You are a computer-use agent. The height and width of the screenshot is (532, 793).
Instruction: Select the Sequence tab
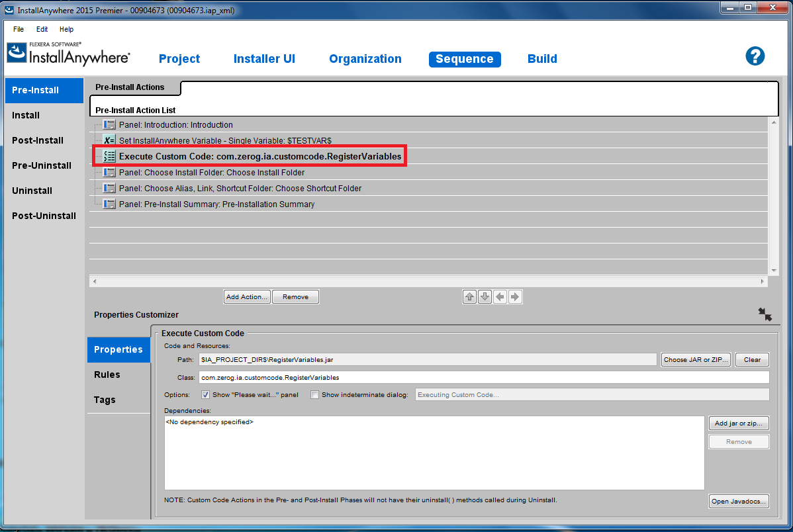pos(464,59)
